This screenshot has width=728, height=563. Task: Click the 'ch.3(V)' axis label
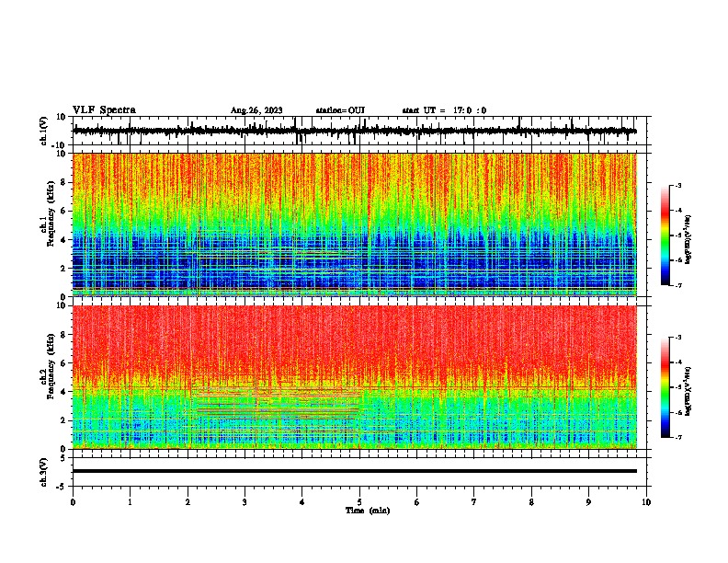[x=44, y=472]
